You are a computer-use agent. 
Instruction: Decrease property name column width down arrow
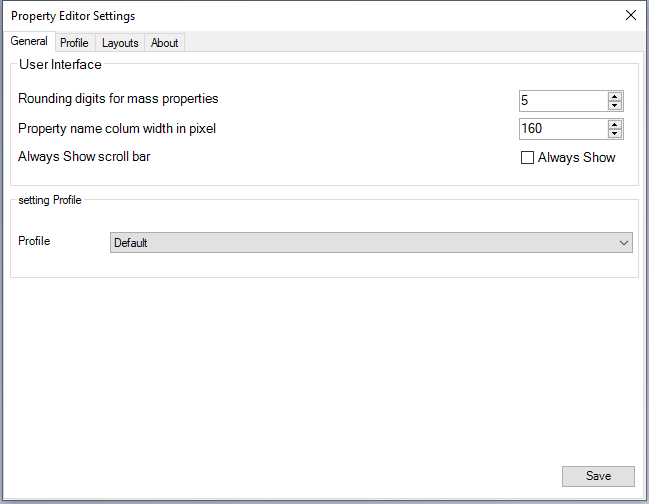click(615, 133)
